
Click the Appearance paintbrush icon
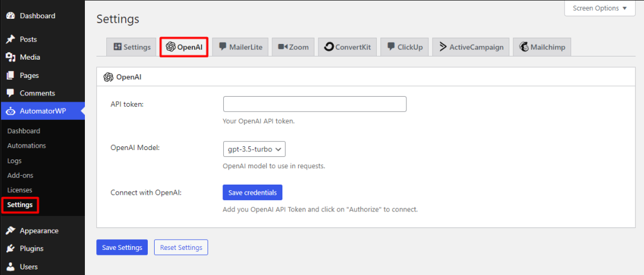[x=11, y=231]
